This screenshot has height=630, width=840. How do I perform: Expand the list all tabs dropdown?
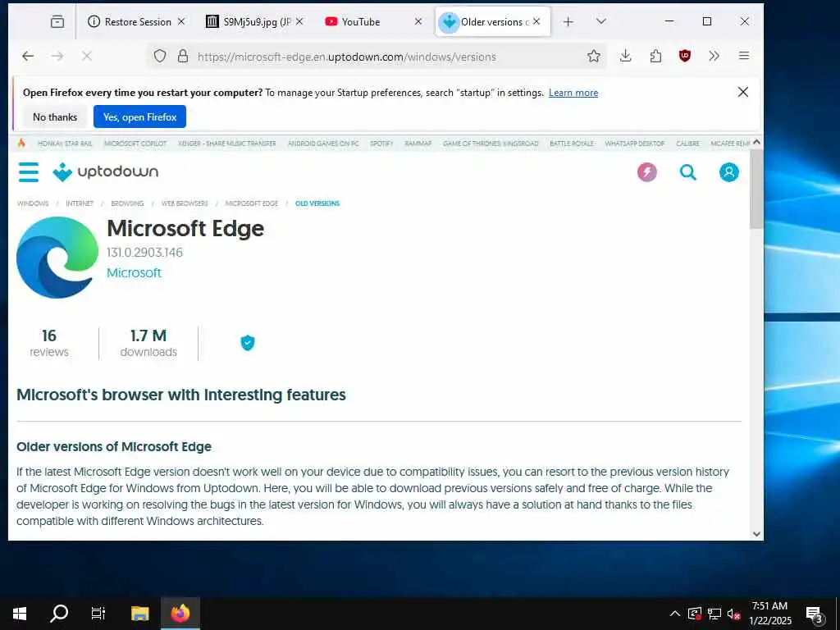pyautogui.click(x=601, y=21)
